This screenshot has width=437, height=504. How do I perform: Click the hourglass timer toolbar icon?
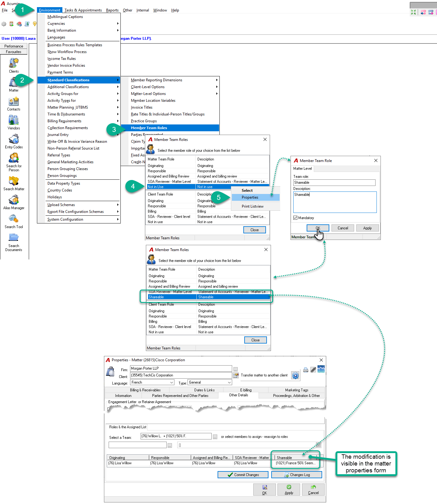click(x=11, y=24)
